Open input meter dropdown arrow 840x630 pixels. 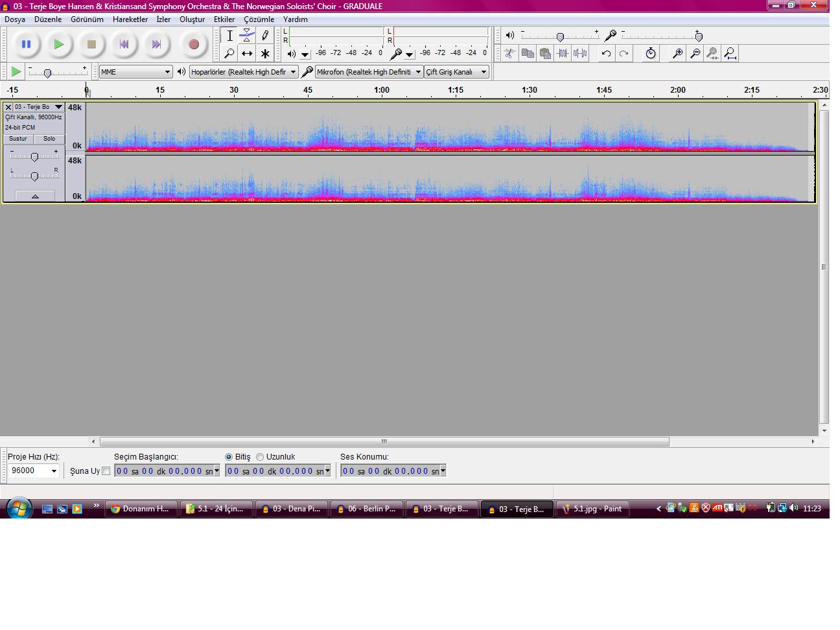point(410,54)
